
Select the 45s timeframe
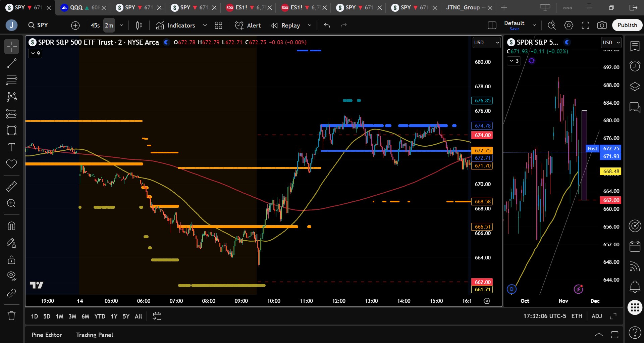click(95, 26)
